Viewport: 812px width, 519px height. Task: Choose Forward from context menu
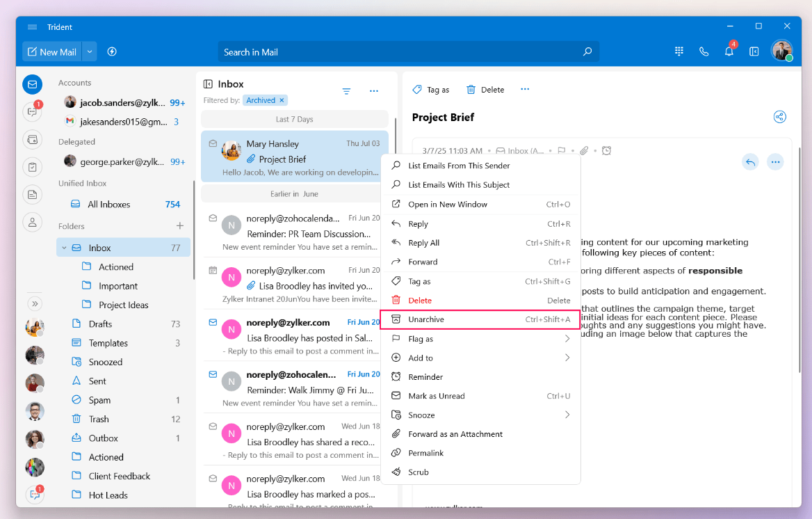pyautogui.click(x=480, y=262)
